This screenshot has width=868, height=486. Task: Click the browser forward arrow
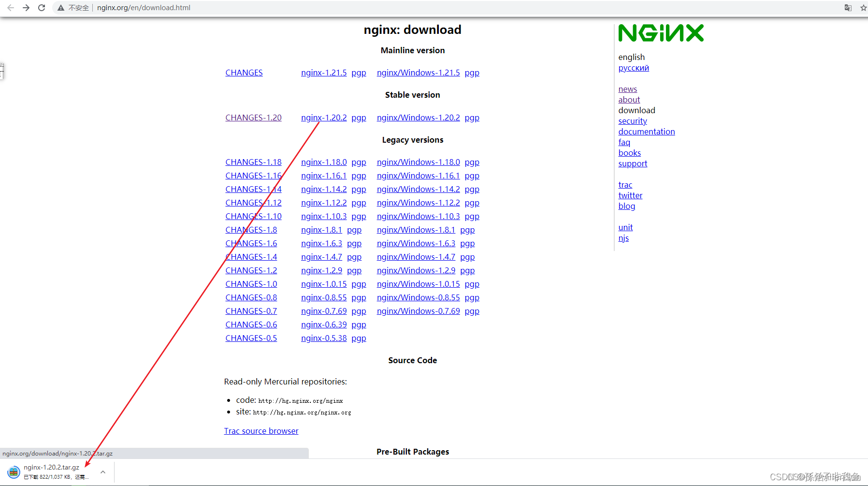pos(26,8)
